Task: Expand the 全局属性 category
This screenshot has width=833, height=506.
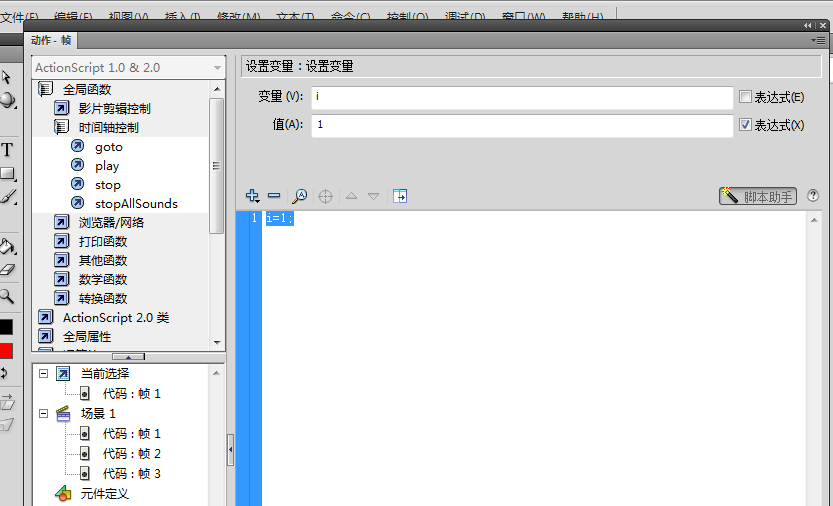Action: coord(46,336)
